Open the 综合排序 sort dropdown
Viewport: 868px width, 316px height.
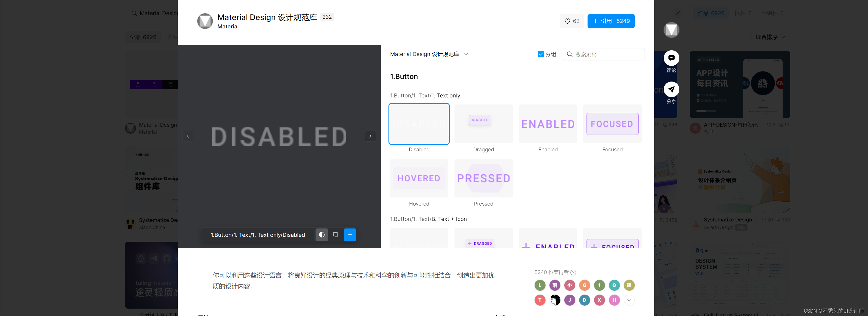tap(770, 37)
